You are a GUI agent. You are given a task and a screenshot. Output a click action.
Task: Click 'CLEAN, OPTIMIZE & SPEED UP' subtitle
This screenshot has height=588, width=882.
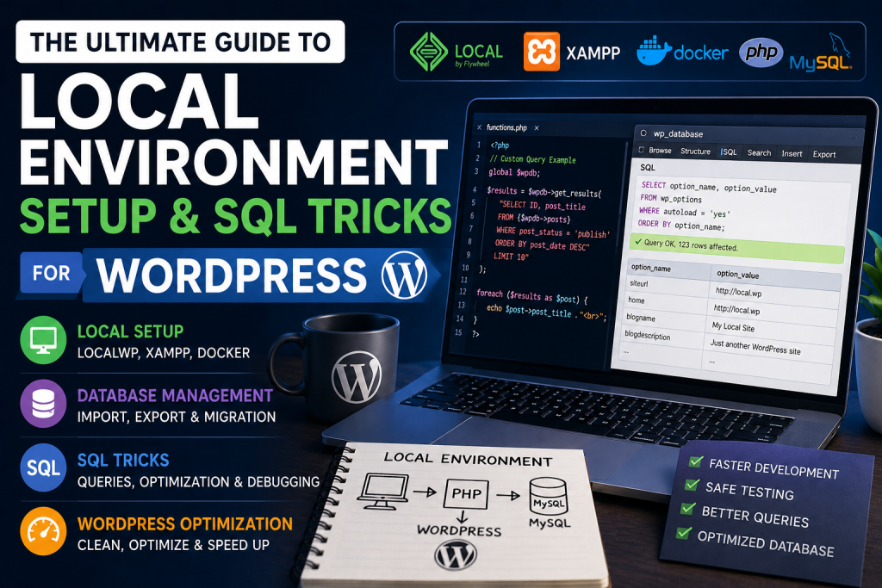tap(173, 545)
